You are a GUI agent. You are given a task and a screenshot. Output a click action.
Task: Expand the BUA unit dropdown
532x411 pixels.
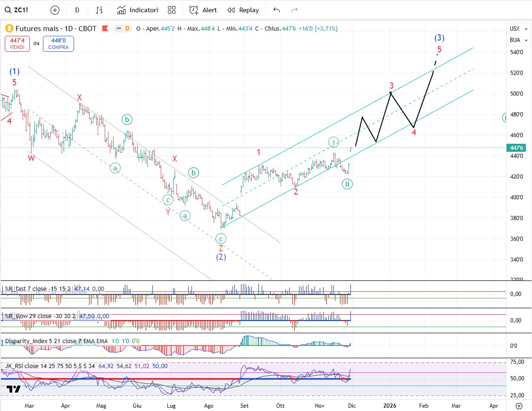click(515, 40)
